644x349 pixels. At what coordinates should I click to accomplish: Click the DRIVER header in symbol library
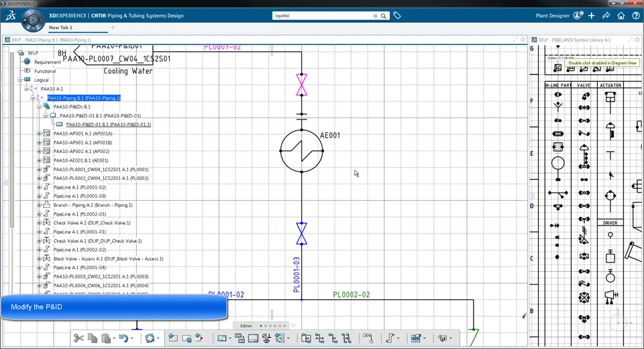[610, 223]
